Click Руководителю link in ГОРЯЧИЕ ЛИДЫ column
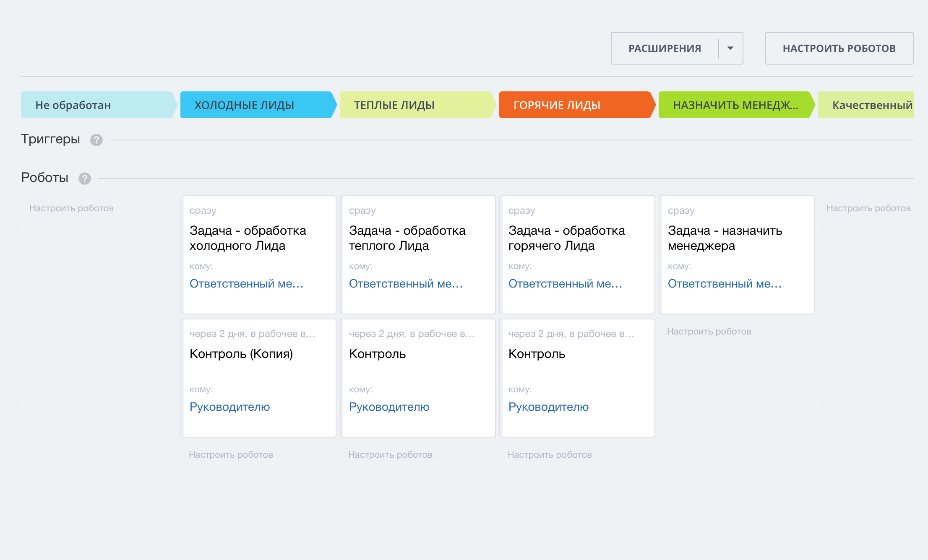This screenshot has height=560, width=928. tap(548, 407)
